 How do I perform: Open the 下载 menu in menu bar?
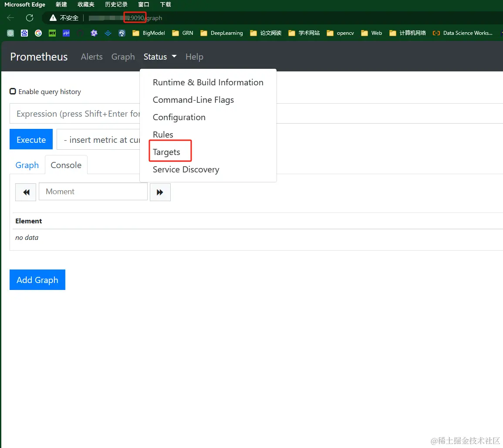(165, 4)
